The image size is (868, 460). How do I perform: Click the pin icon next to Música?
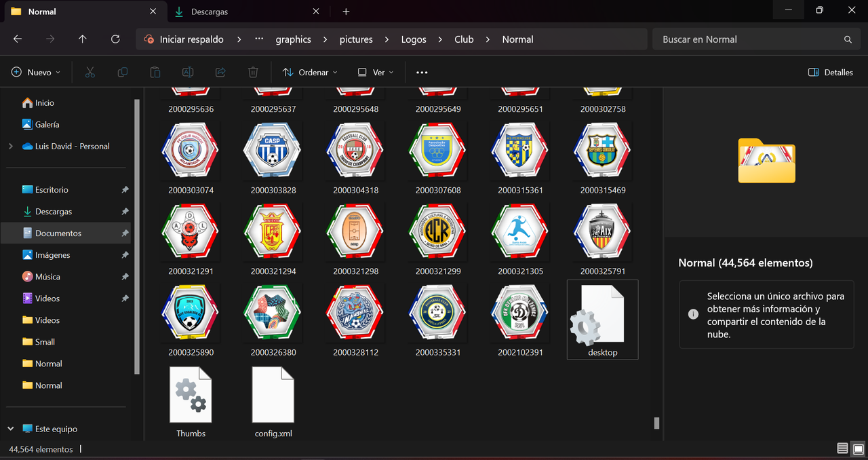[125, 277]
